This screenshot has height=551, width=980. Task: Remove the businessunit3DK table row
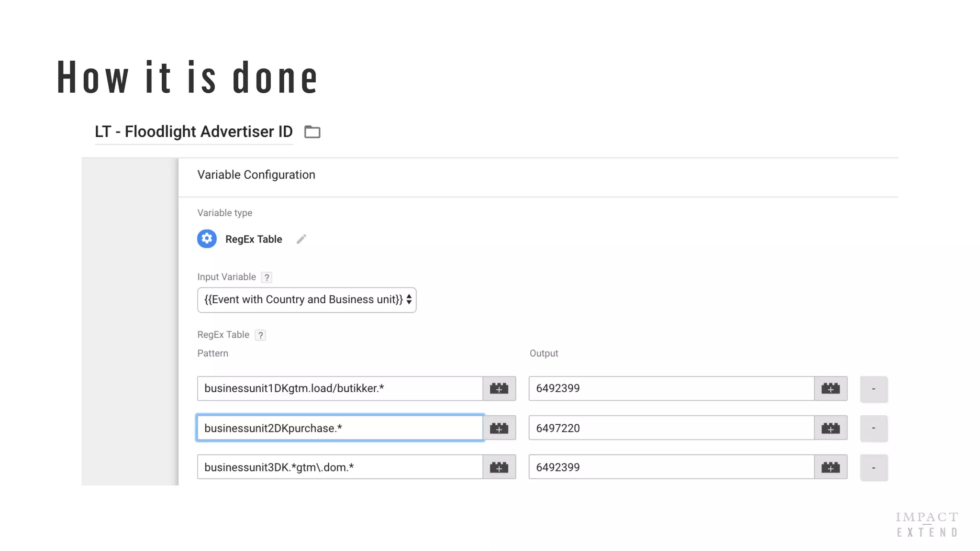(x=873, y=467)
